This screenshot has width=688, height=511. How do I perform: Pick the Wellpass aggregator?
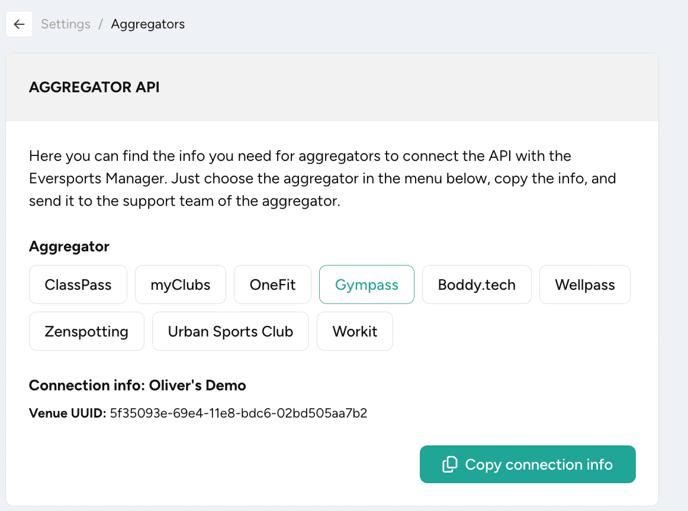584,285
